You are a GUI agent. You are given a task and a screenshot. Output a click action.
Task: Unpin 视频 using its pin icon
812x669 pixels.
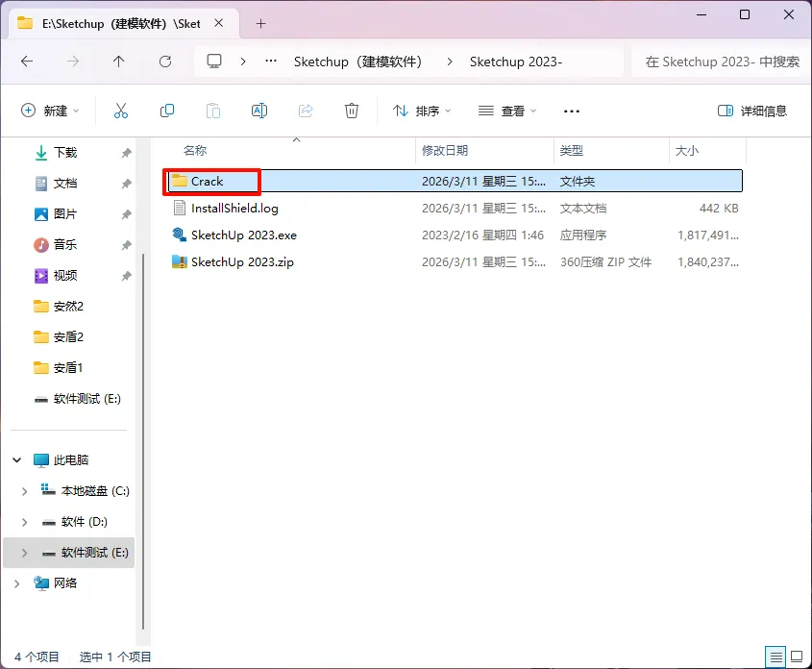[x=126, y=276]
